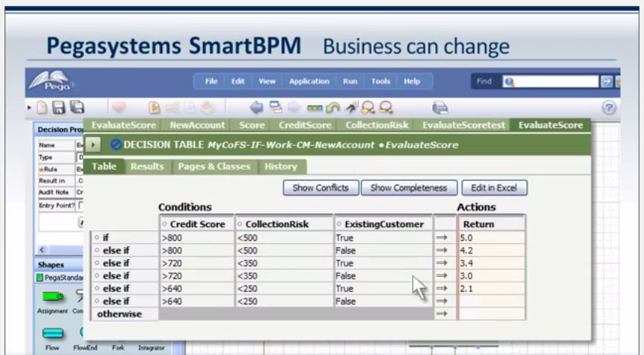Select the cyan Flow shape
This screenshot has width=644, height=355.
(53, 333)
